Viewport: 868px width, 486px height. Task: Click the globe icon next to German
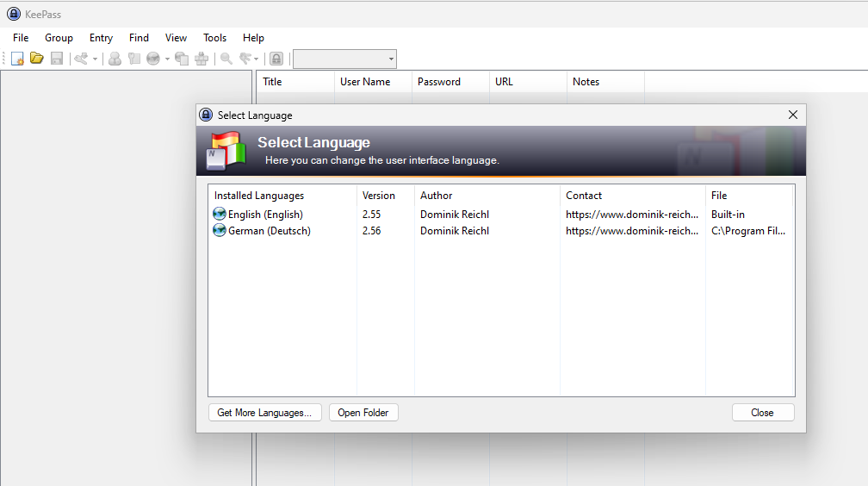[x=220, y=231]
